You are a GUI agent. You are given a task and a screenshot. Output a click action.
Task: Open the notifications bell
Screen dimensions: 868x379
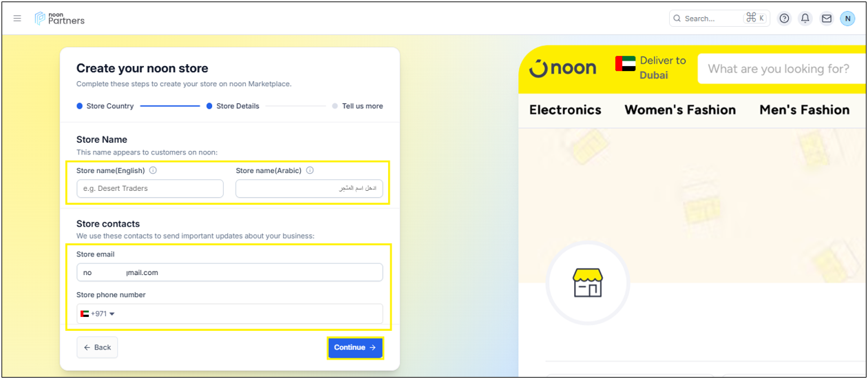805,19
